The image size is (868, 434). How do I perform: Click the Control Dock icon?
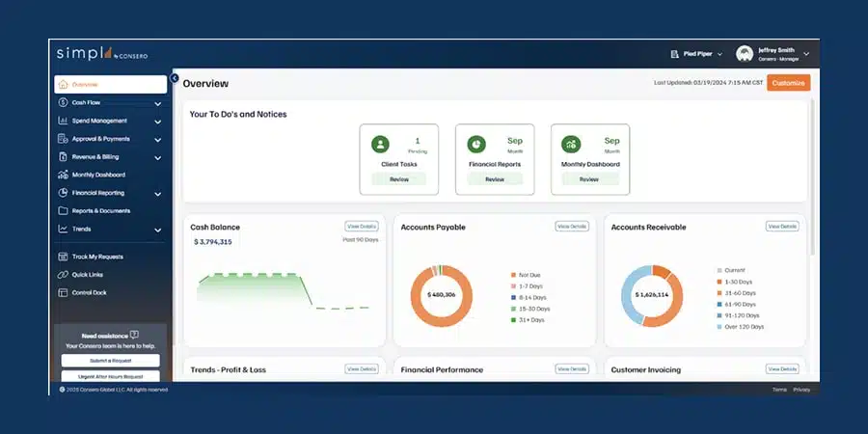63,293
